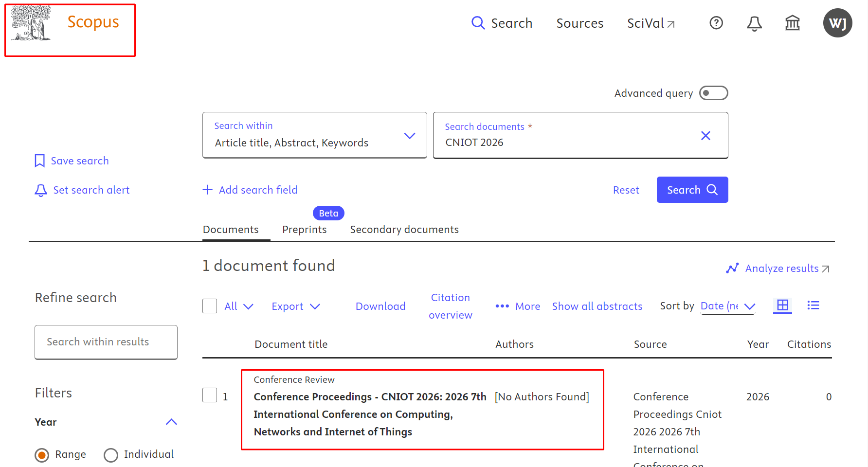Open the Search within dropdown
The image size is (868, 467).
point(315,135)
